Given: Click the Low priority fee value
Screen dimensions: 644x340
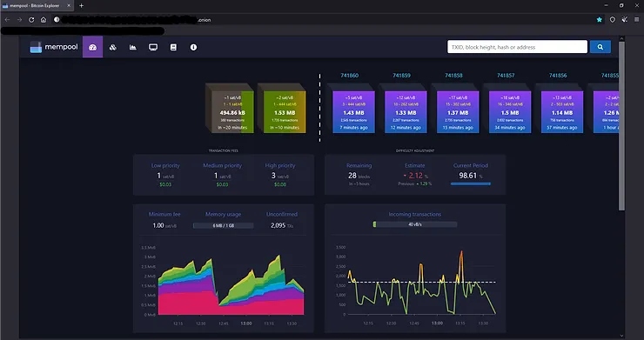Looking at the screenshot, I should 165,176.
